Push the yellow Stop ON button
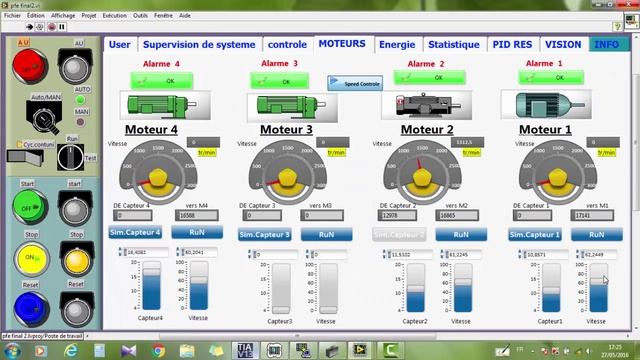This screenshot has height=360, width=640. point(31,258)
